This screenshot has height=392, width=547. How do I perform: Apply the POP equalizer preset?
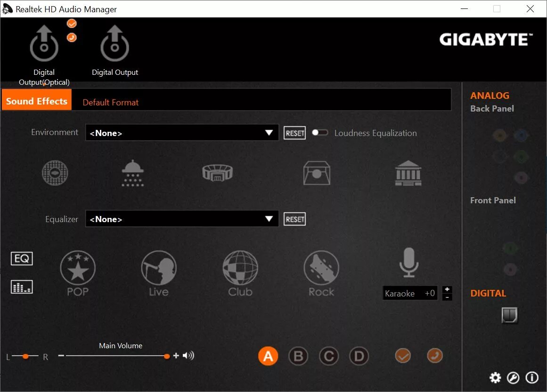coord(77,273)
